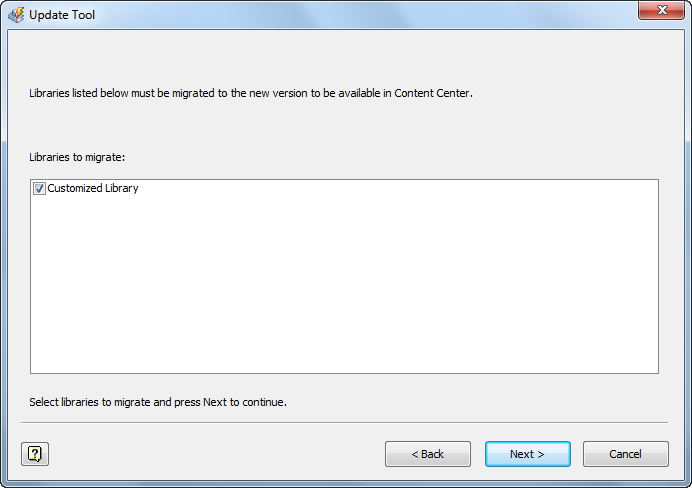This screenshot has height=488, width=692.
Task: Click the Update Tool title bar icon
Action: pyautogui.click(x=16, y=15)
